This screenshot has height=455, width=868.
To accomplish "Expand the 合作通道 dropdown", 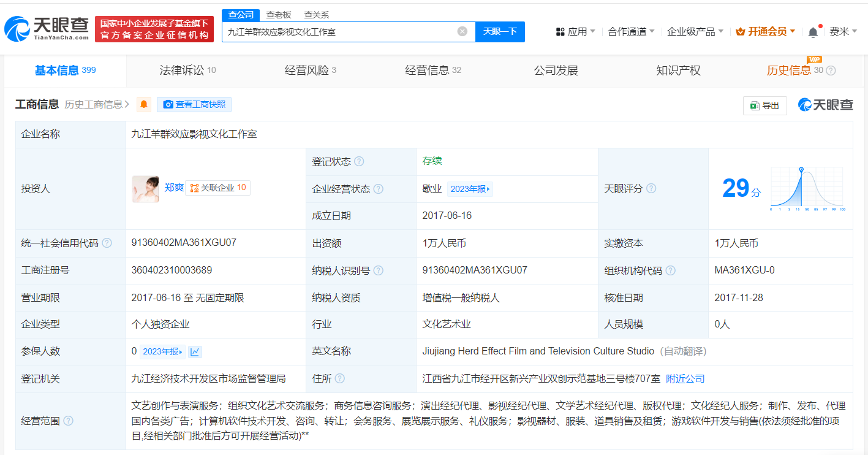I will [631, 31].
